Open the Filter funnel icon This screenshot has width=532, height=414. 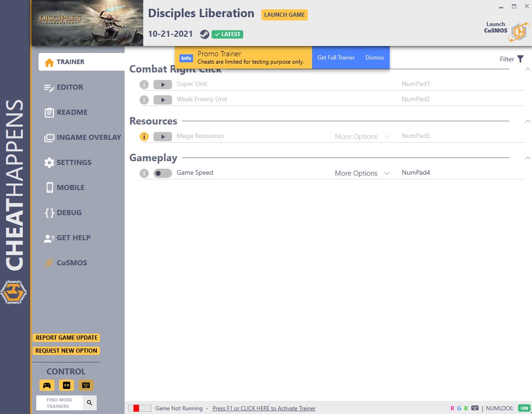[520, 59]
